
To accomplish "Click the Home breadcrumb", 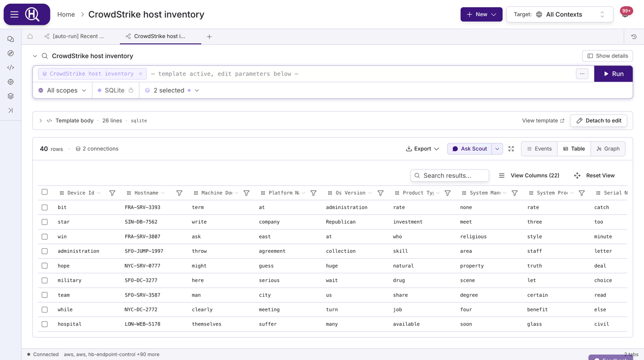I will click(66, 14).
